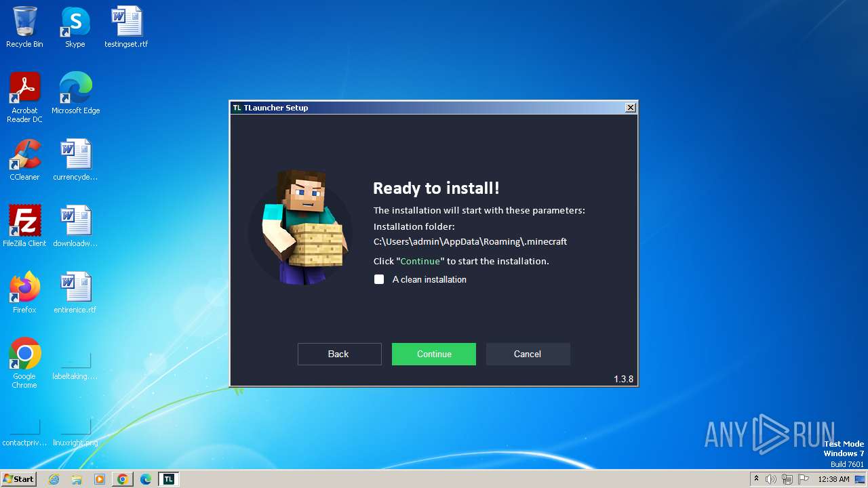Open the testingset.rtf document icon
The image size is (868, 488).
click(x=126, y=27)
